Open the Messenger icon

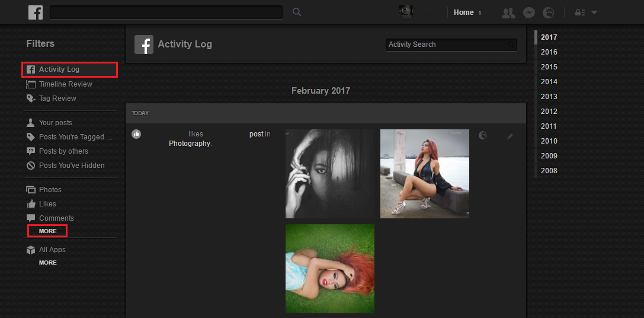(x=528, y=12)
